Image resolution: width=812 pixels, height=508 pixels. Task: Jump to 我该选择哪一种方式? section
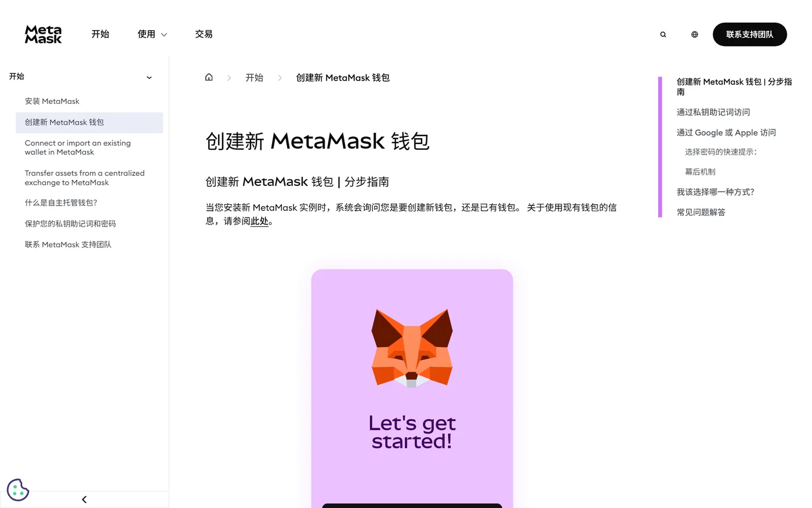click(x=715, y=192)
